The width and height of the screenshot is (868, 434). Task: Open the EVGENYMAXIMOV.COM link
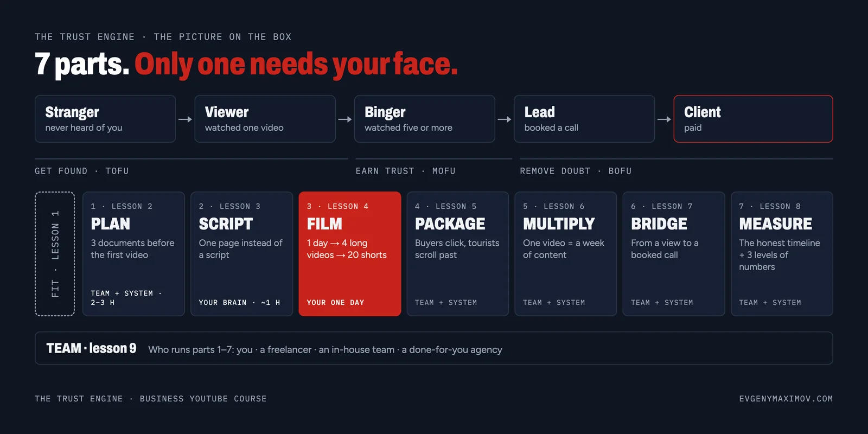(x=786, y=399)
